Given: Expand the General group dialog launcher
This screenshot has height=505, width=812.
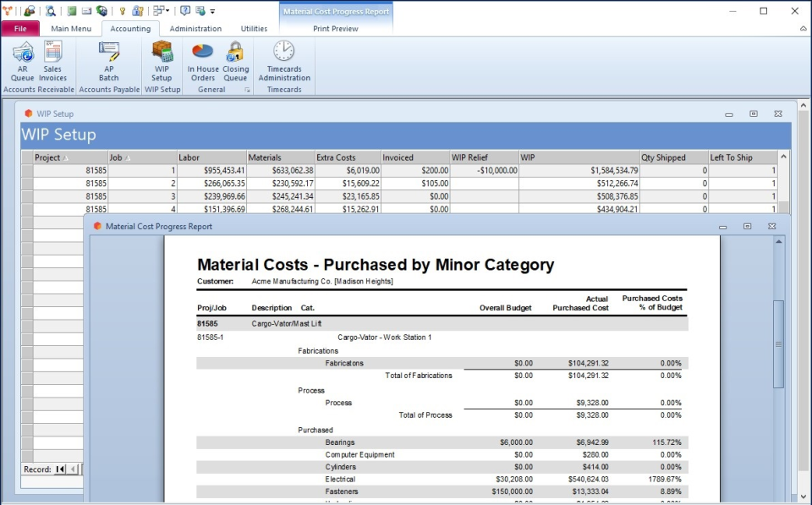Looking at the screenshot, I should [248, 90].
